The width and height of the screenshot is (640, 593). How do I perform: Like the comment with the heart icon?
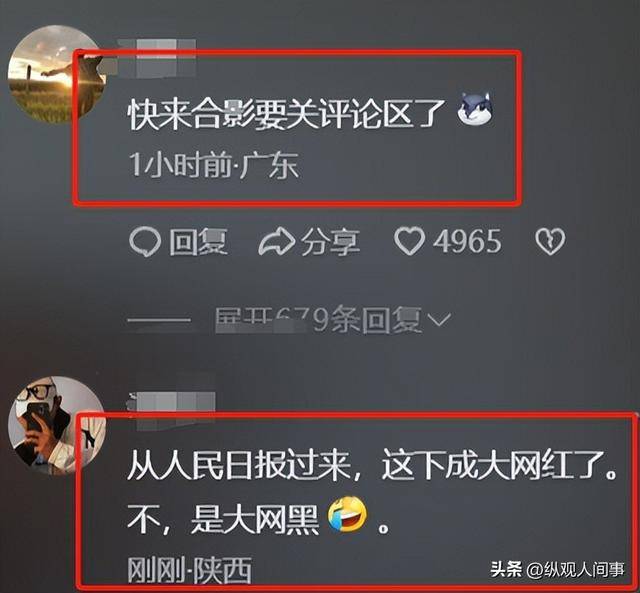click(409, 241)
